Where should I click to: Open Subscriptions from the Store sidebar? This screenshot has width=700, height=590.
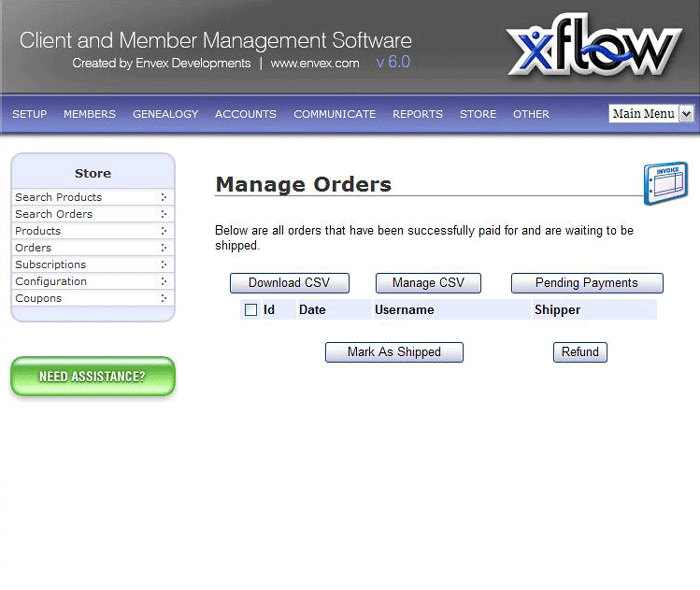point(50,265)
